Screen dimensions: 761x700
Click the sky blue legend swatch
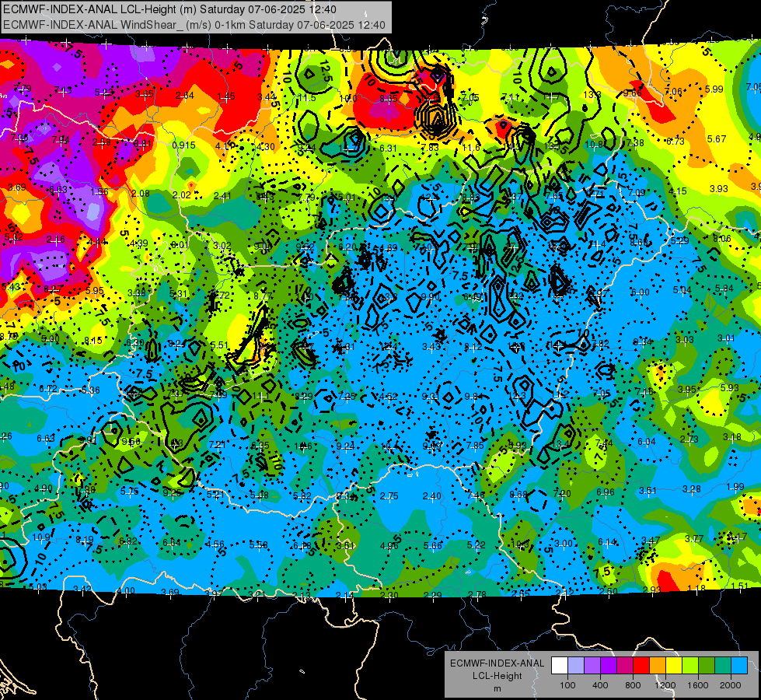(x=739, y=666)
